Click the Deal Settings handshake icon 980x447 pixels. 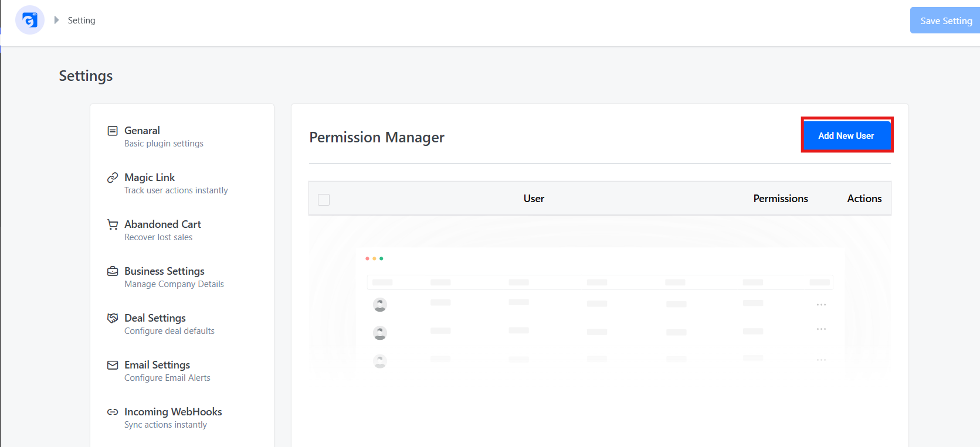[113, 318]
